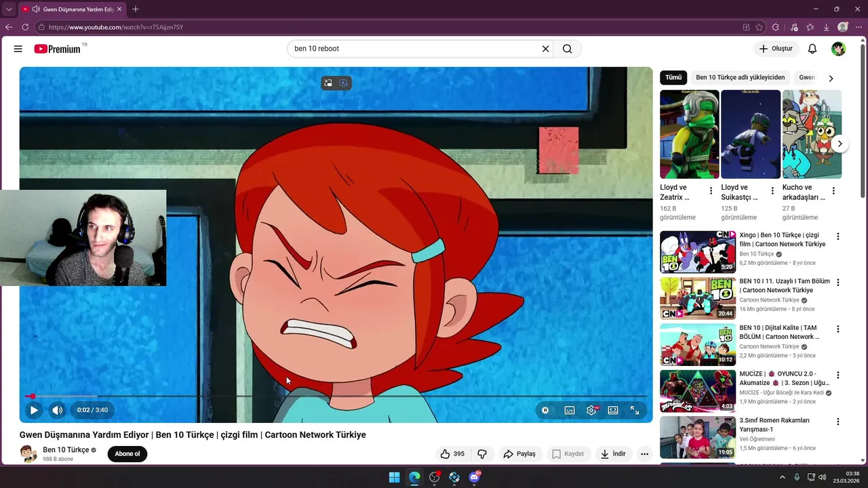Open MUCİZE OYUNCU 2.0 video thumbnail
The image size is (868, 488).
point(698,390)
